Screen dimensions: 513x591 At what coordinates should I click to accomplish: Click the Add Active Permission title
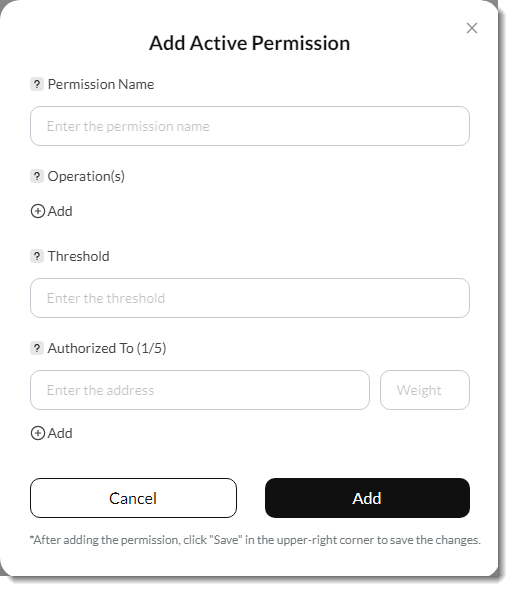[x=250, y=43]
